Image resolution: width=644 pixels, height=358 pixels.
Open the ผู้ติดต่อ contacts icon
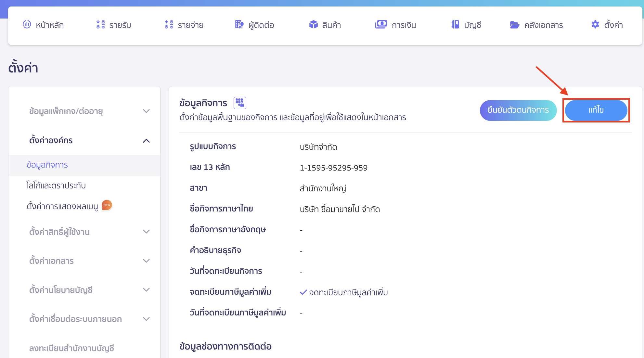click(x=239, y=24)
